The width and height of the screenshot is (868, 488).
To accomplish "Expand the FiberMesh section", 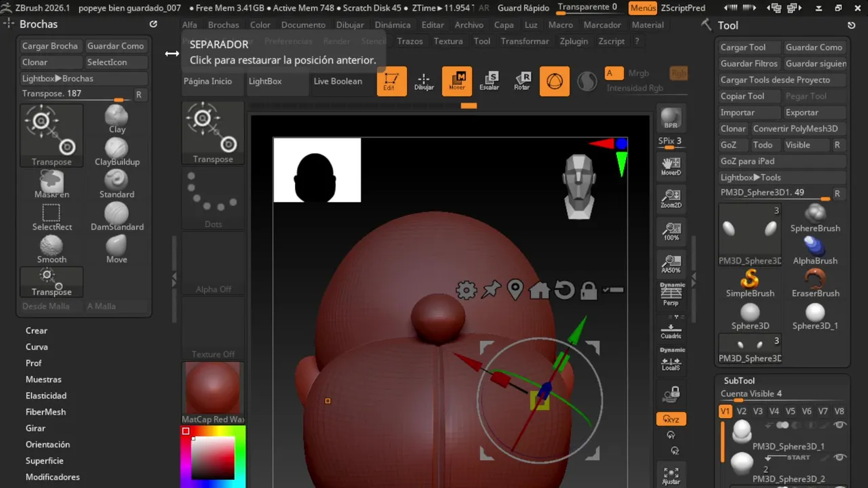I will click(45, 412).
